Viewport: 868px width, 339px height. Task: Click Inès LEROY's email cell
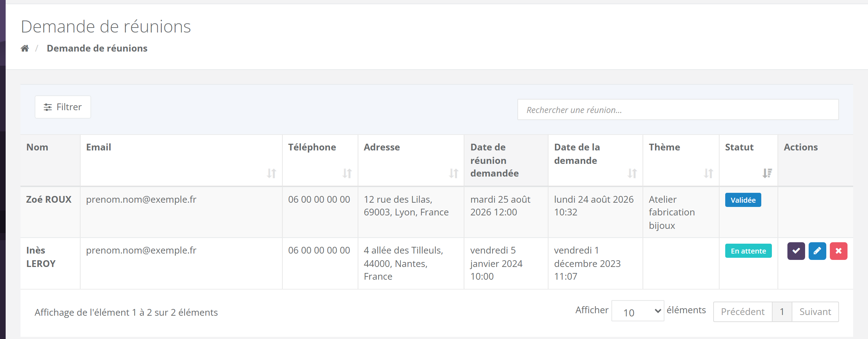pos(181,263)
